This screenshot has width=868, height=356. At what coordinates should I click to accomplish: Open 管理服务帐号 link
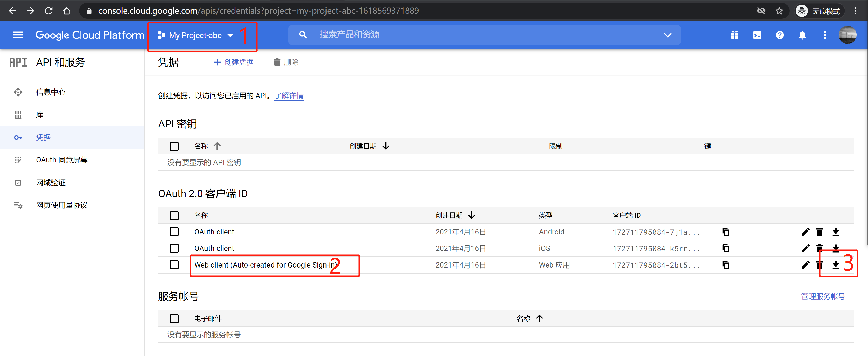click(x=823, y=297)
